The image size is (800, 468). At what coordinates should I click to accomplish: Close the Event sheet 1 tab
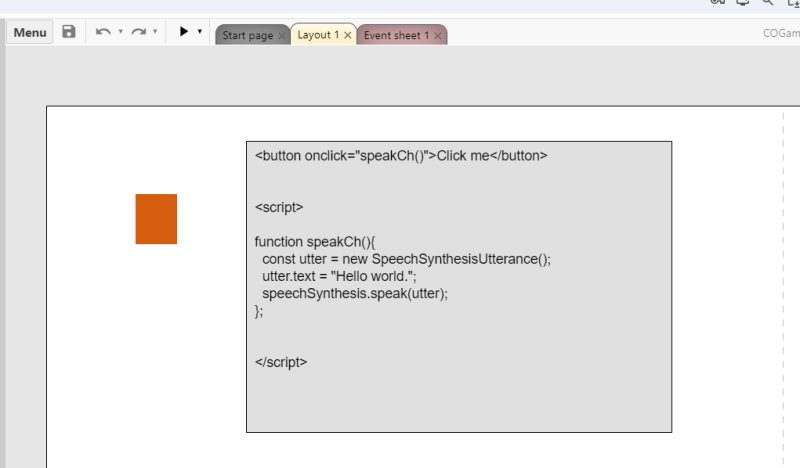tap(437, 35)
